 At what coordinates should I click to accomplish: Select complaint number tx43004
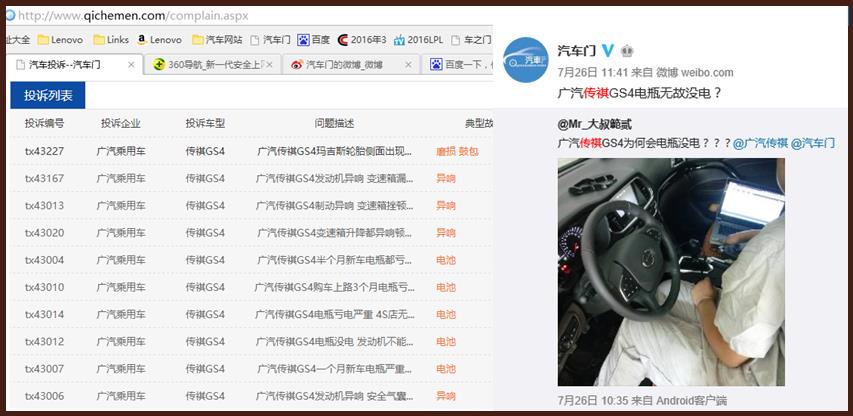(x=44, y=260)
